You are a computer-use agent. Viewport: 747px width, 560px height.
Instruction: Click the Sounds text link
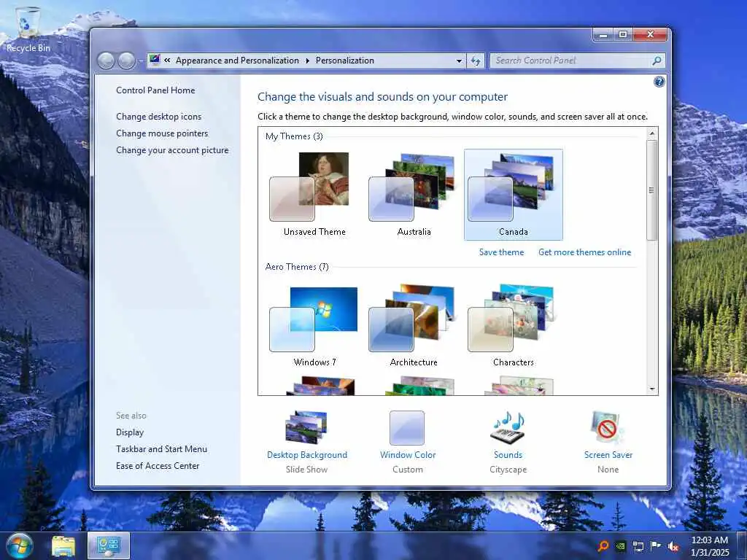point(508,455)
